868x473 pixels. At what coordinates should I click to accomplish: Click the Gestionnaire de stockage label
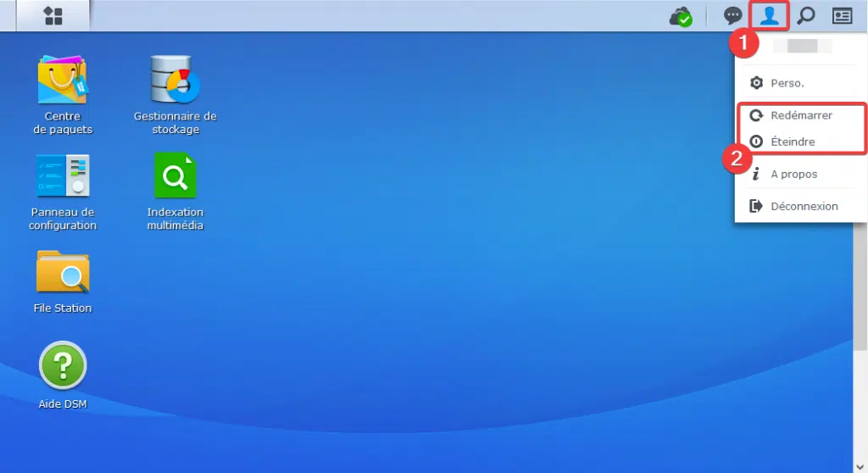click(x=175, y=123)
